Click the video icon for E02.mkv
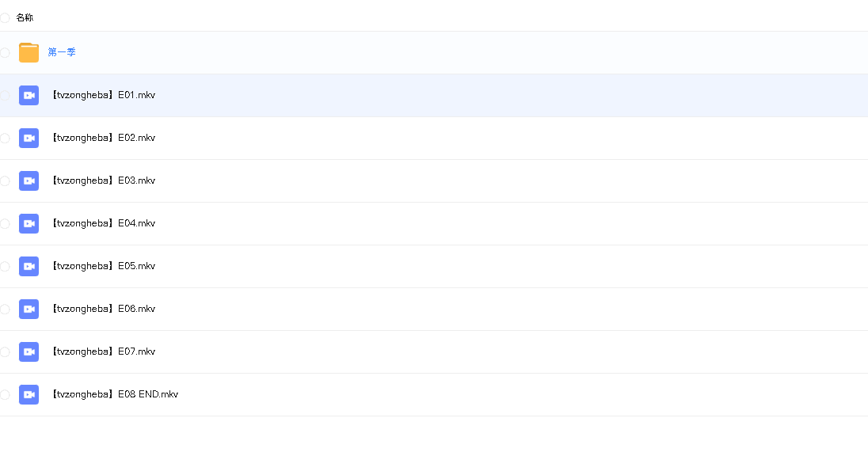The height and width of the screenshot is (456, 868). pos(29,138)
